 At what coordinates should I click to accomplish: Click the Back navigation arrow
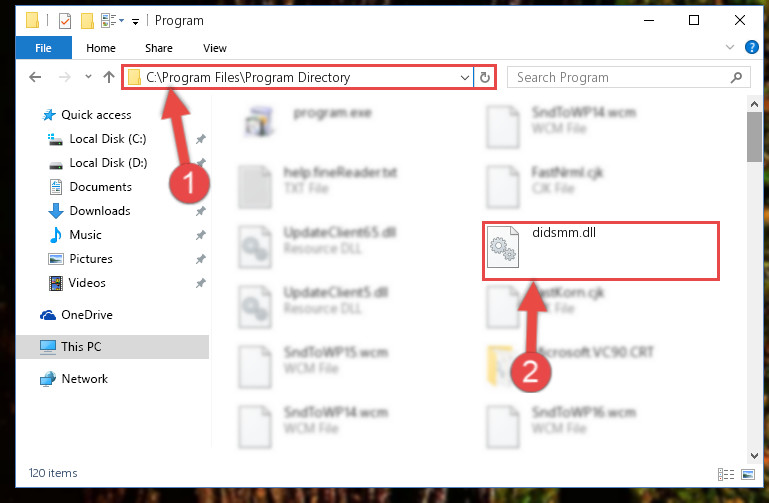(35, 77)
